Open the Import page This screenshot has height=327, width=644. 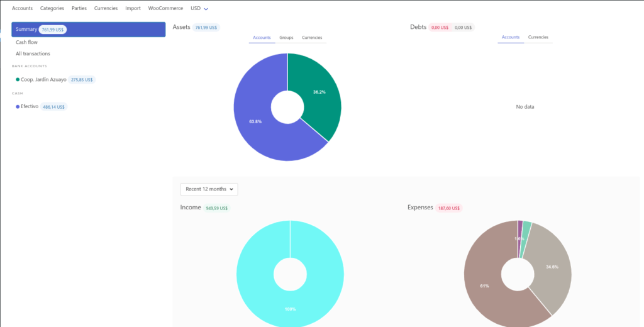pyautogui.click(x=133, y=8)
